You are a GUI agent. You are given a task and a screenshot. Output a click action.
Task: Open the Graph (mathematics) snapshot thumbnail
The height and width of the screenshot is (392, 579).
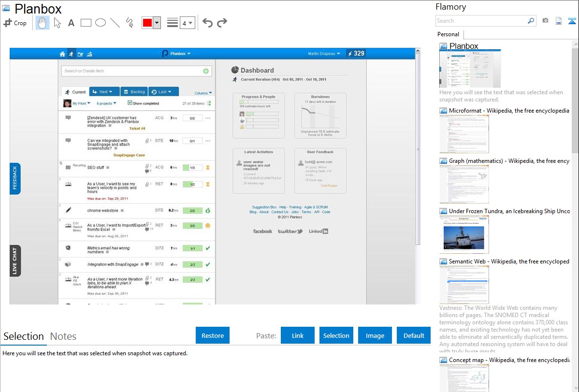click(464, 184)
